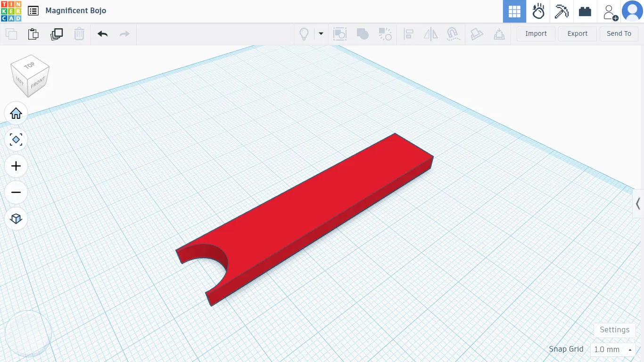Open the Send To menu
The image size is (644, 362).
pyautogui.click(x=619, y=33)
